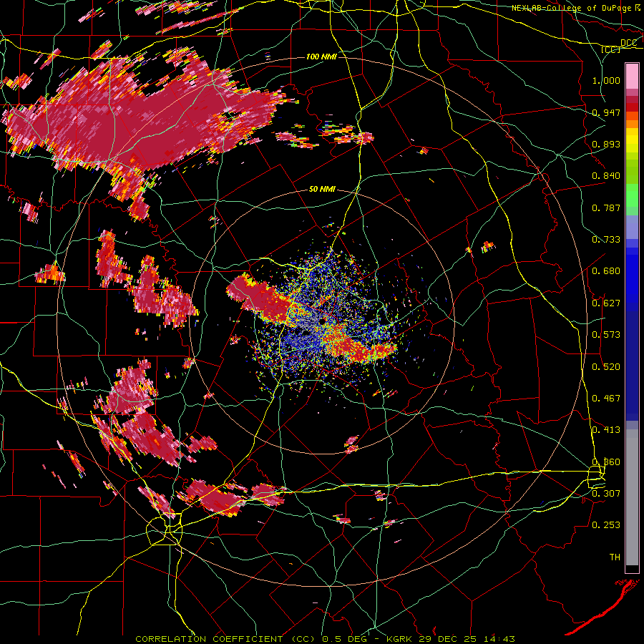Click the 0.573 legend value
This screenshot has height=644, width=644.
click(606, 335)
